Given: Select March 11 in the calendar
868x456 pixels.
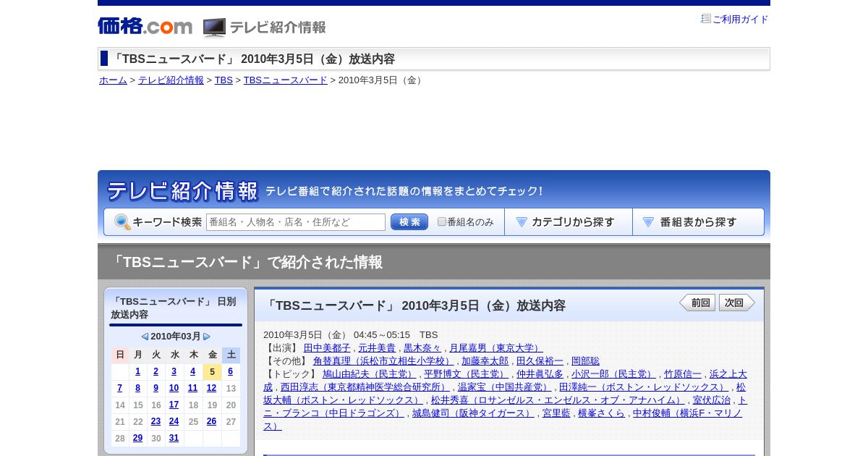Looking at the screenshot, I should coord(192,388).
